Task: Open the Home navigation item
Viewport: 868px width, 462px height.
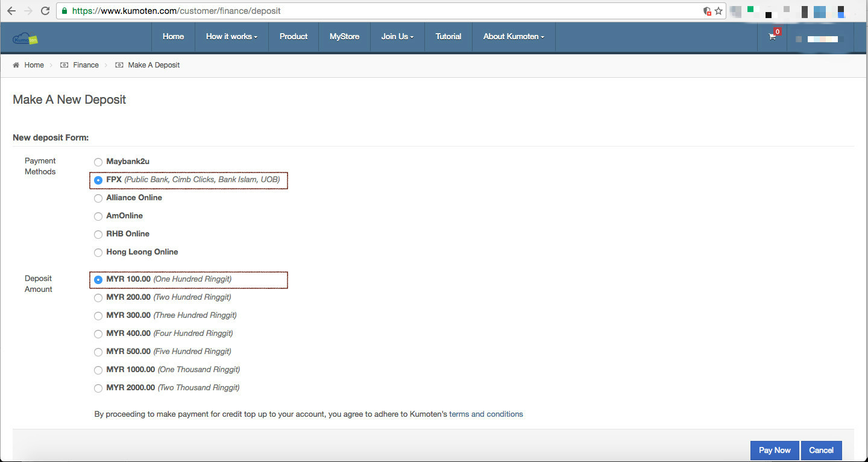Action: pyautogui.click(x=173, y=37)
